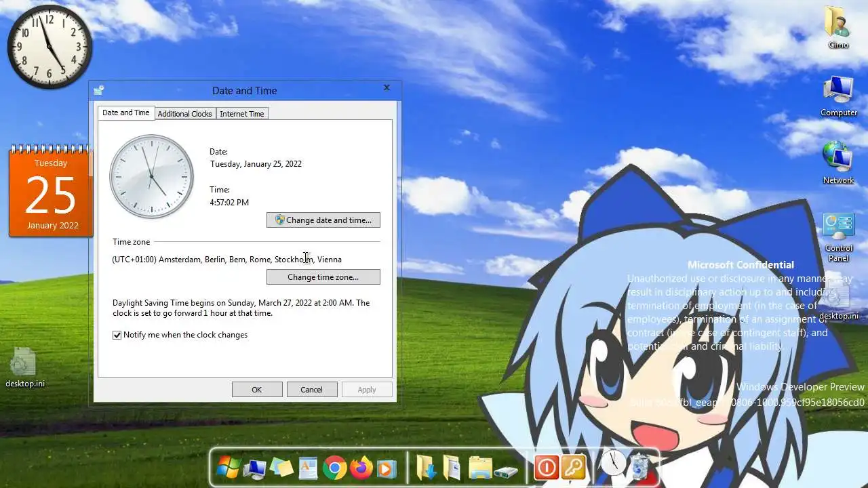Switch to the Additional Clocks tab
Image resolution: width=868 pixels, height=488 pixels.
184,114
